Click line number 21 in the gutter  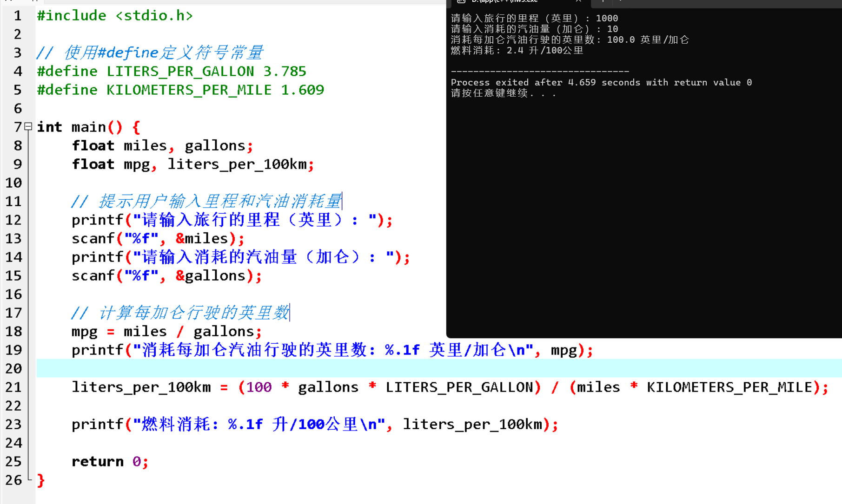point(13,387)
